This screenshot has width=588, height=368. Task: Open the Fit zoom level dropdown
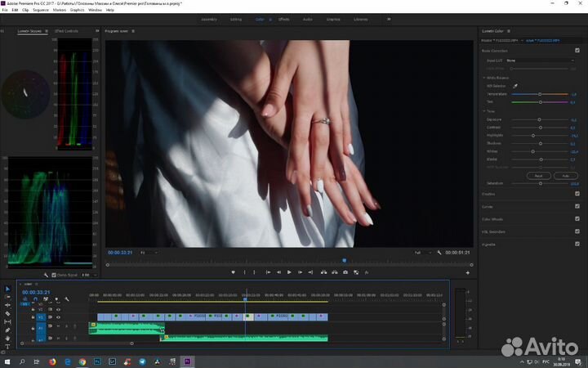[149, 254]
